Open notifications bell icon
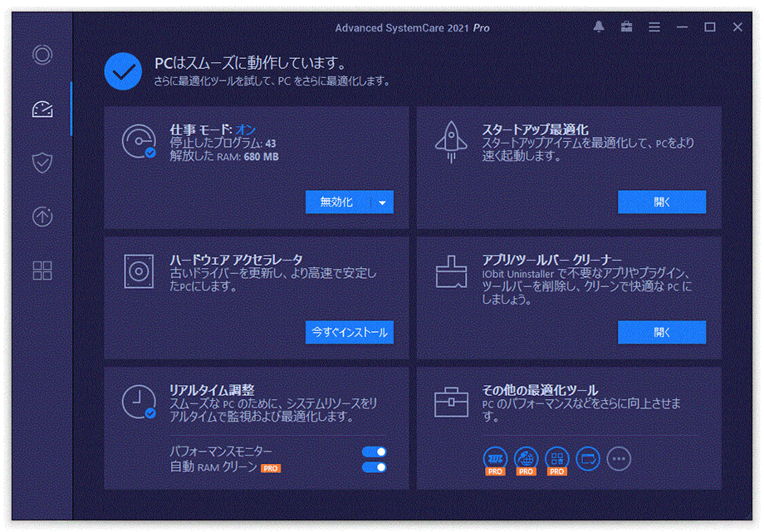 [x=599, y=27]
